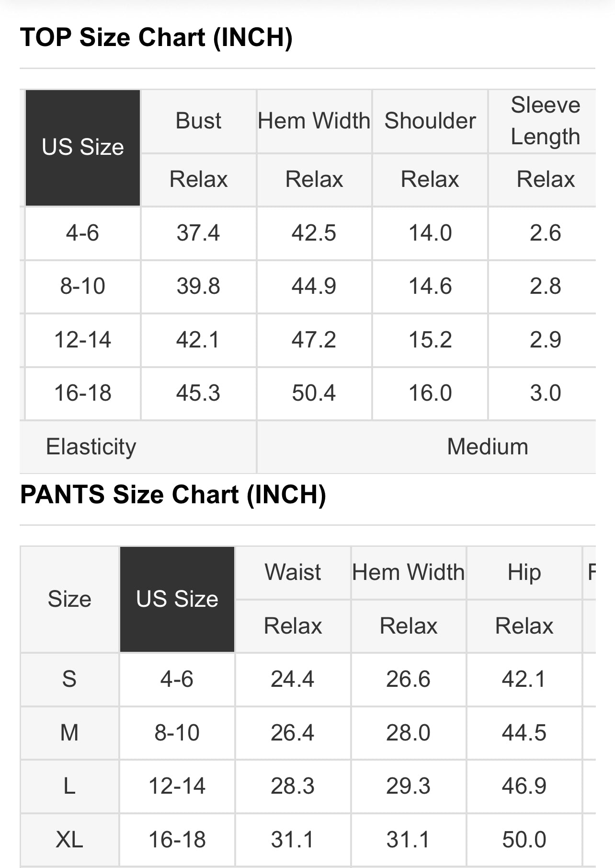The height and width of the screenshot is (868, 615).
Task: Click waist value 26.4 for size M
Action: pos(293,733)
